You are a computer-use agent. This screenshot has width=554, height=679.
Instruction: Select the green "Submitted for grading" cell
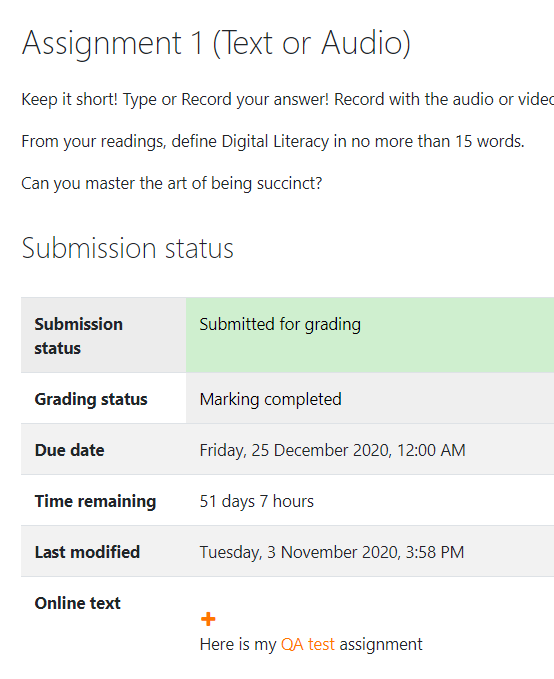[370, 335]
